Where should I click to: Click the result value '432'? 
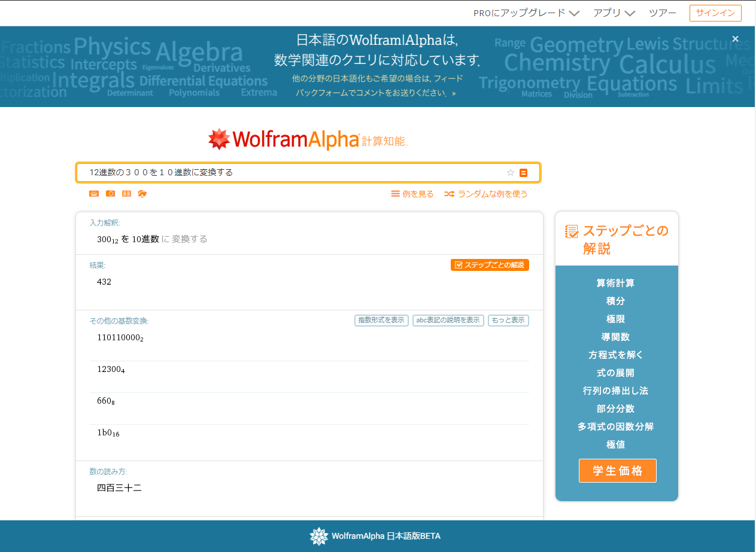(104, 282)
